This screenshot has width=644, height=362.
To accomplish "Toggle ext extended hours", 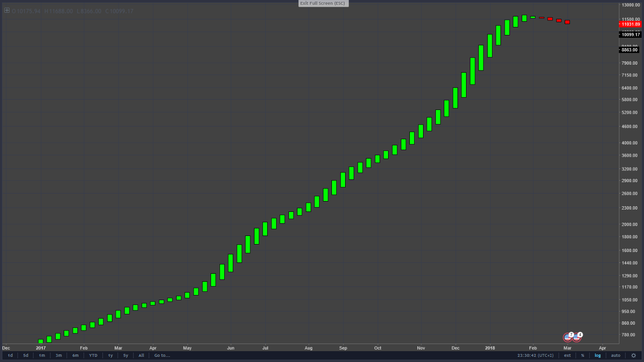I will point(568,355).
